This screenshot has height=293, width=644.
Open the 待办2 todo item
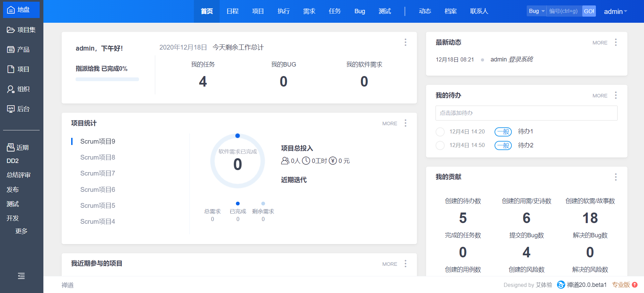tap(525, 145)
